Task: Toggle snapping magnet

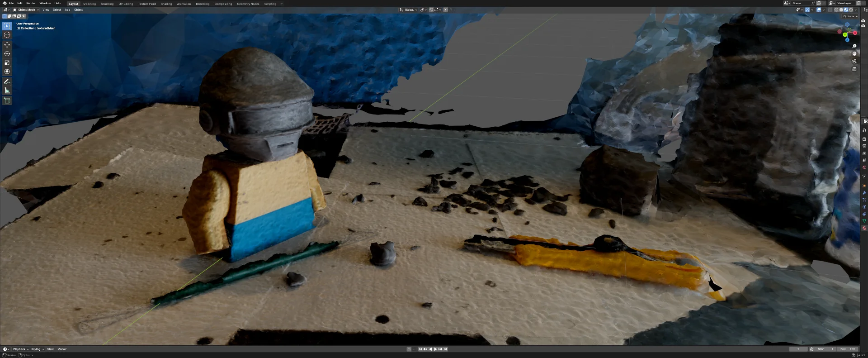Action: [431, 10]
